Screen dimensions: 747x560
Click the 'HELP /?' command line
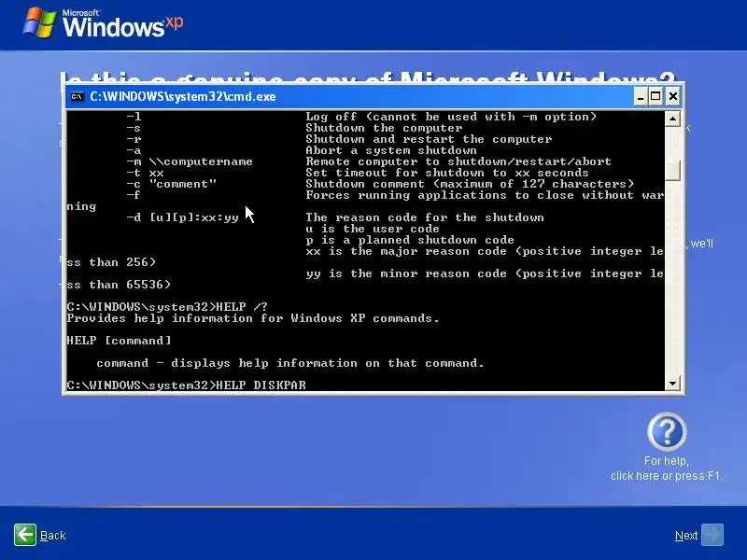click(x=167, y=307)
